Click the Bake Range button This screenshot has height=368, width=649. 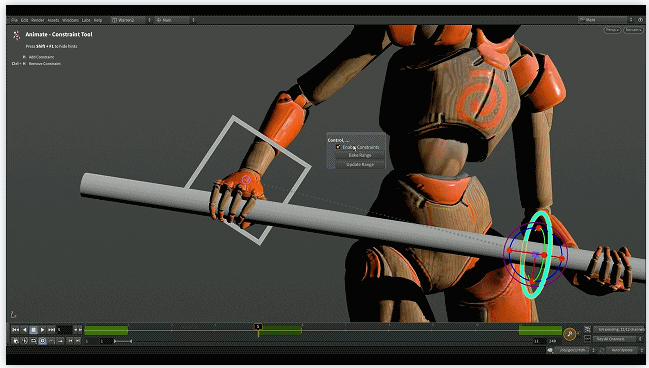[360, 155]
